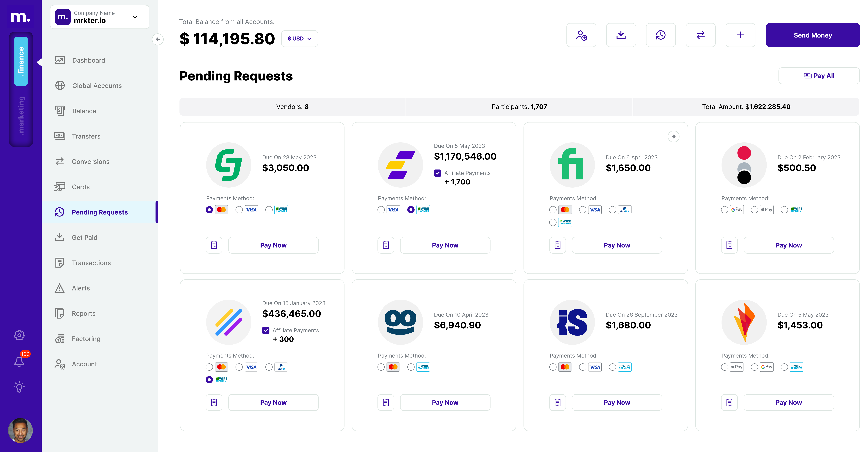The width and height of the screenshot is (868, 452).
Task: Click the transfer arrows icon button
Action: click(x=701, y=35)
